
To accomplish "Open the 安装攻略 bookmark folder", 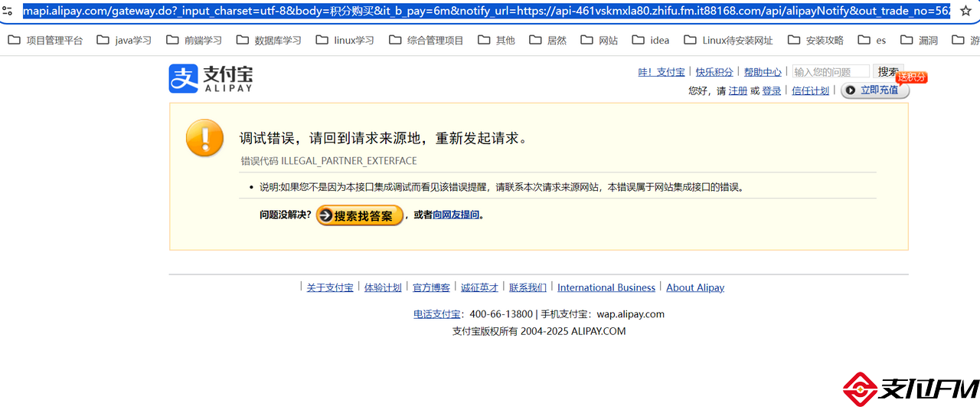I will click(x=815, y=41).
